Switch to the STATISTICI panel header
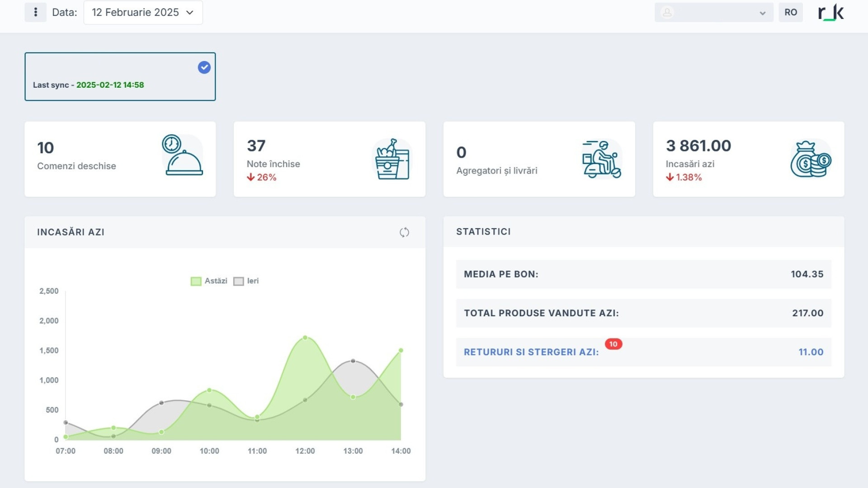The height and width of the screenshot is (488, 868). (x=483, y=231)
